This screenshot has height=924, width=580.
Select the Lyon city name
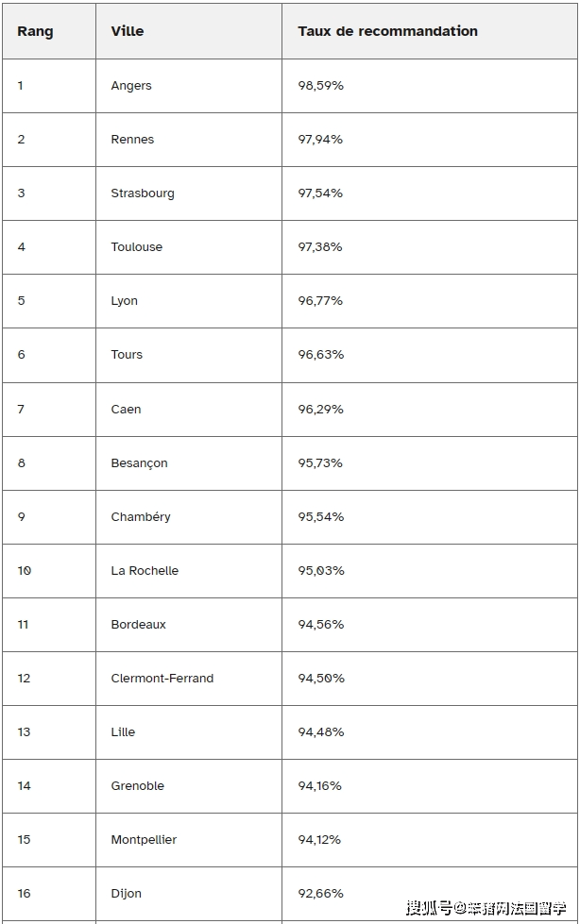coord(125,301)
